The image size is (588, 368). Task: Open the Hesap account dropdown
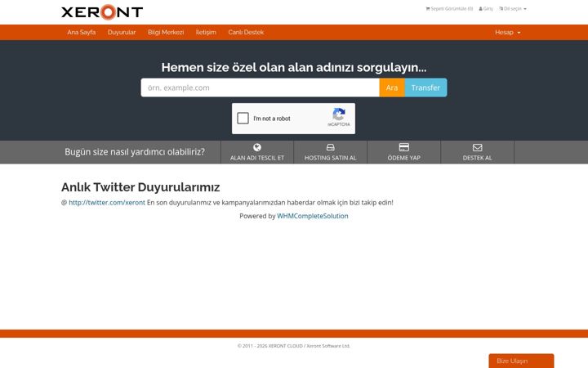point(507,32)
